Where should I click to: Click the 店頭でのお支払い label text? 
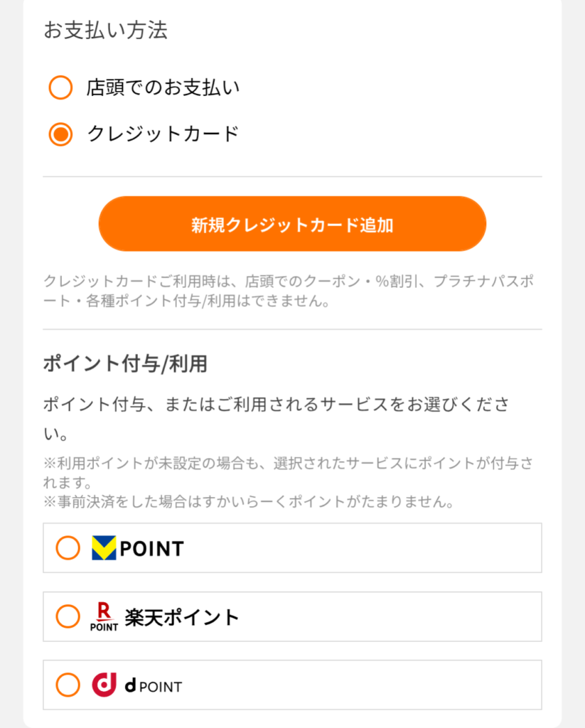click(163, 87)
